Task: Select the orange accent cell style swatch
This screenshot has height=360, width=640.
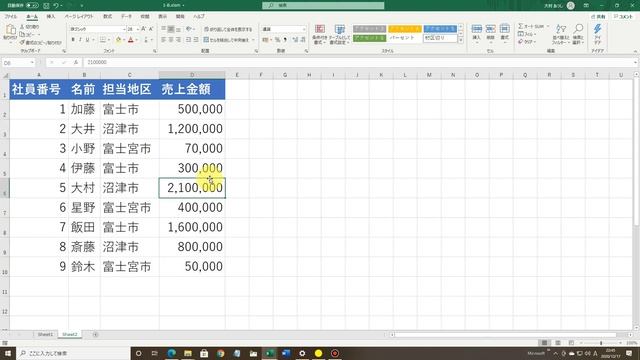Action: (405, 29)
